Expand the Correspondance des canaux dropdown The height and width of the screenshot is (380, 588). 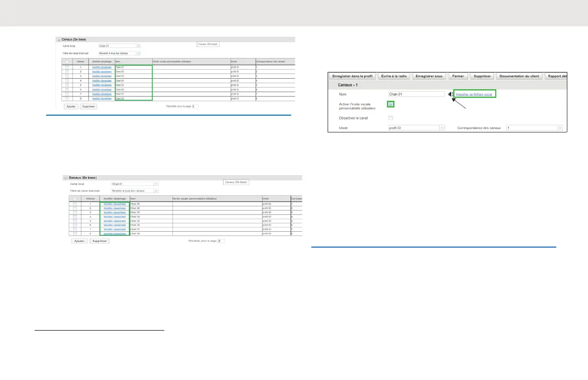click(534, 128)
